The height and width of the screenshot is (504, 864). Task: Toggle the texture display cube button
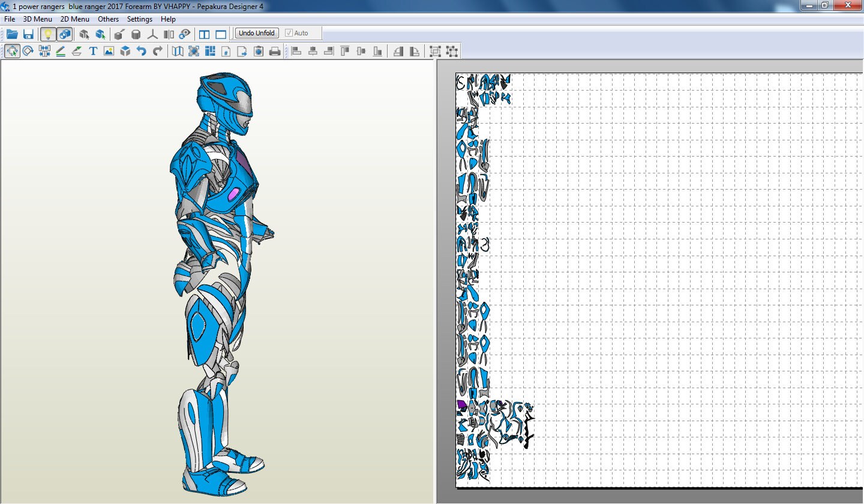[x=65, y=34]
